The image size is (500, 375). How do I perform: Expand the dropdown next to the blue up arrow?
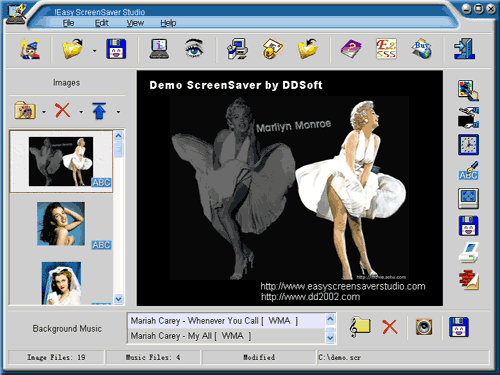click(118, 112)
